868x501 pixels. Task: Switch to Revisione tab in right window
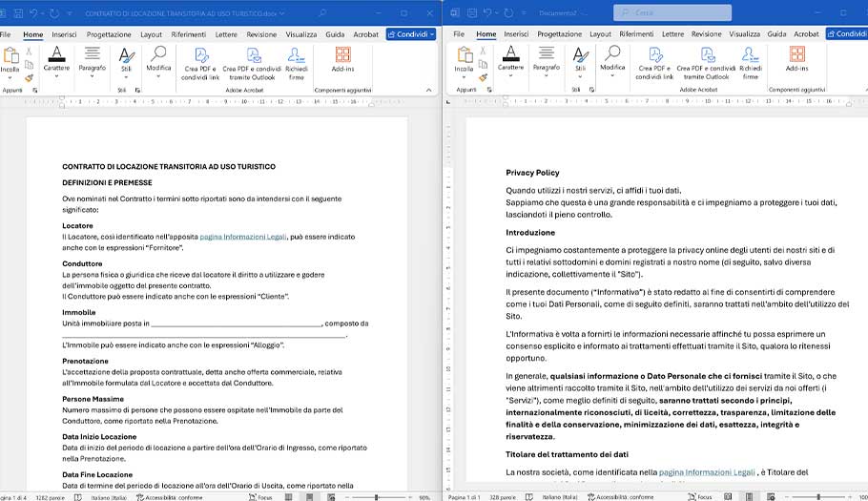707,33
